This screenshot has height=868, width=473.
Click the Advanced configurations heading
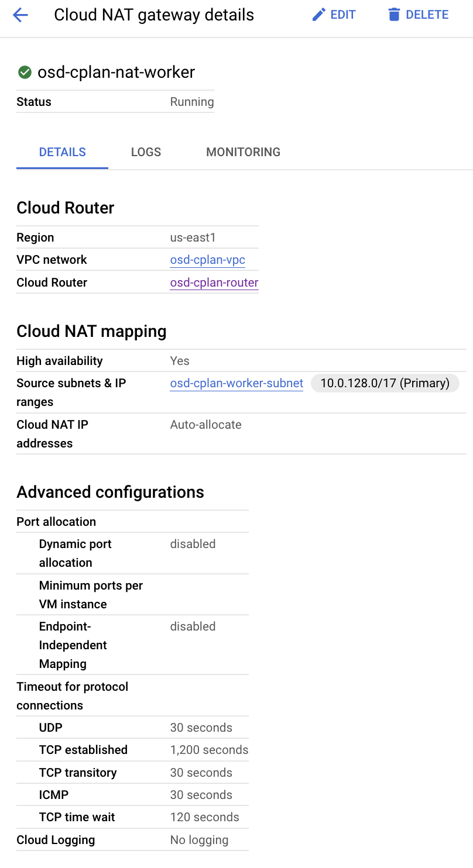point(110,492)
